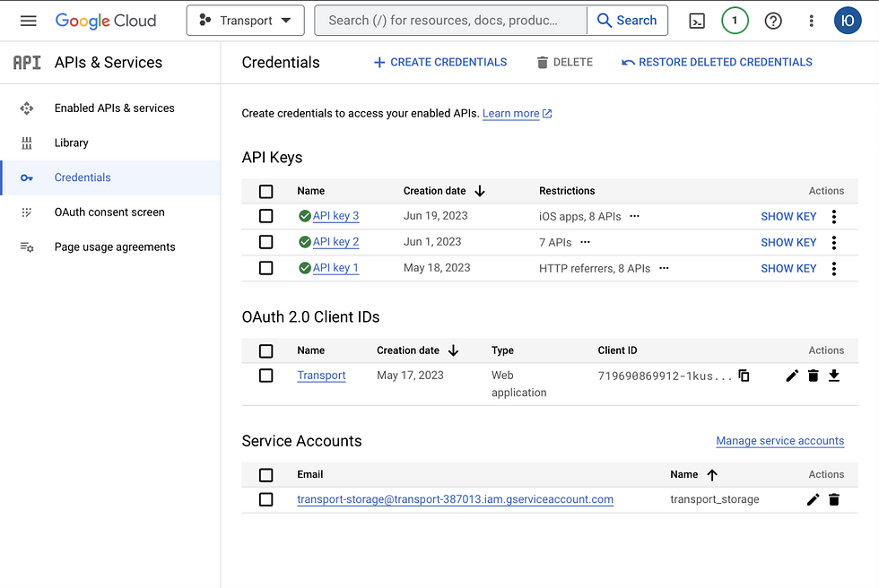Screen dimensions: 879x588
Task: Open the help question mark icon
Action: click(x=773, y=22)
